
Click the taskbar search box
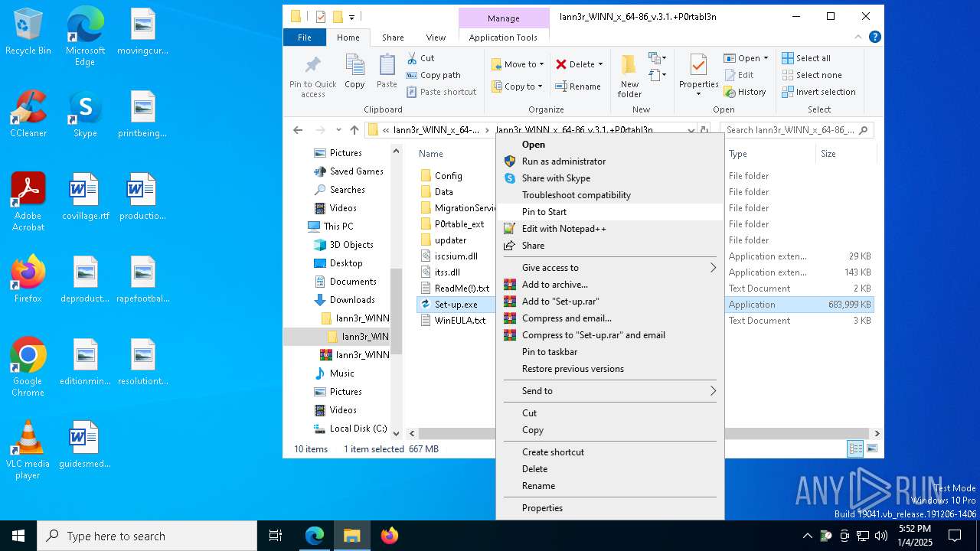[x=147, y=536]
